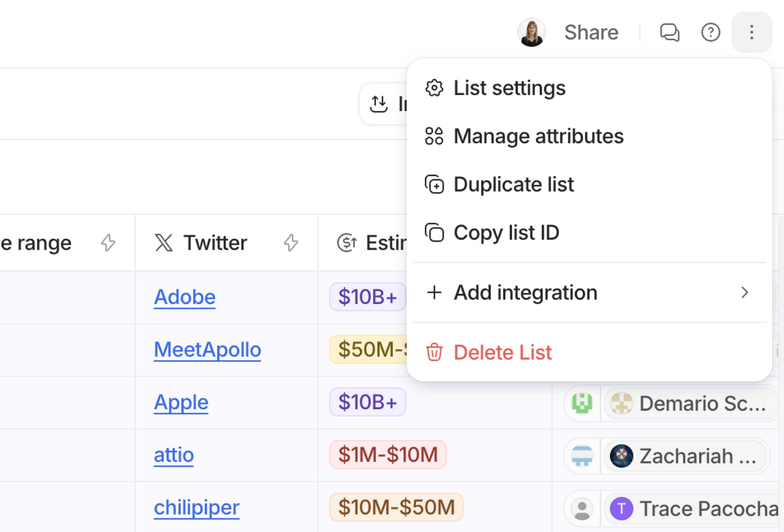The image size is (784, 532).
Task: Toggle the three-dot more options menu
Action: coord(751,32)
